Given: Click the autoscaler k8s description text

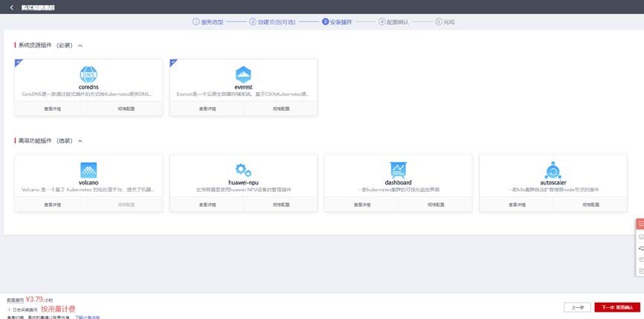Looking at the screenshot, I should click(x=553, y=190).
